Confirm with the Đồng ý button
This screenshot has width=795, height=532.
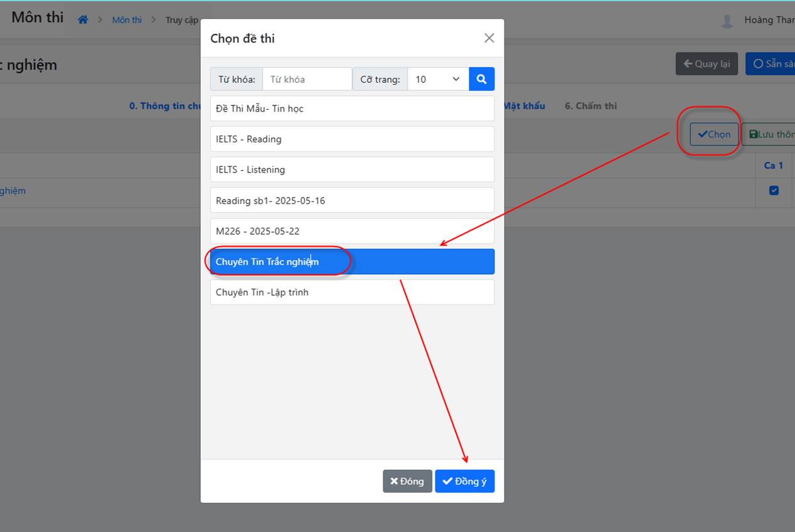pos(465,481)
